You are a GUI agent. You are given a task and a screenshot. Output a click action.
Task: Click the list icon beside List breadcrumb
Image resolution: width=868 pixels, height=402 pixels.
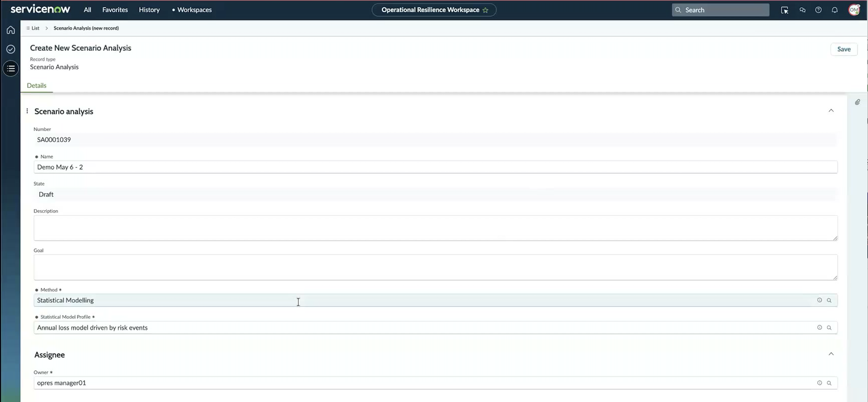pos(28,28)
